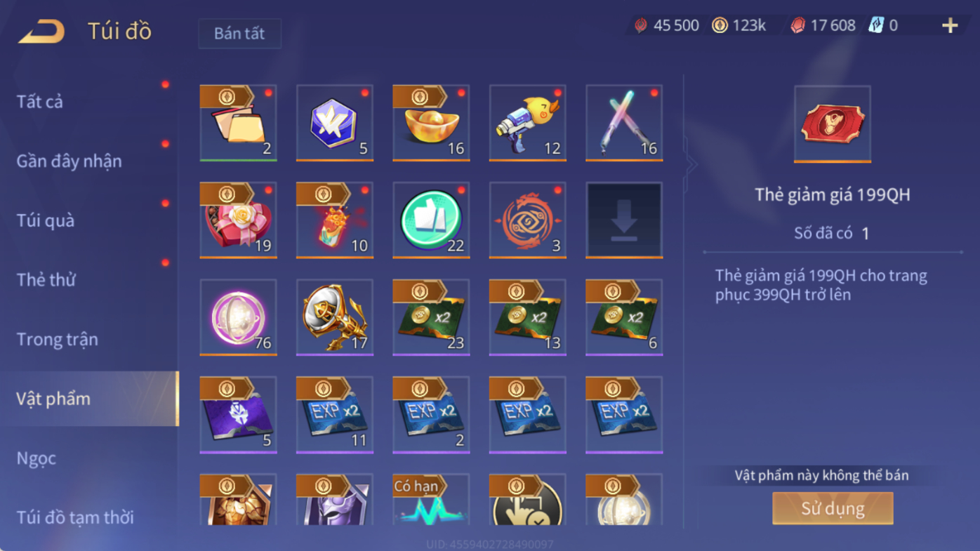Click the Bán tất button
The image size is (980, 551).
(x=239, y=34)
